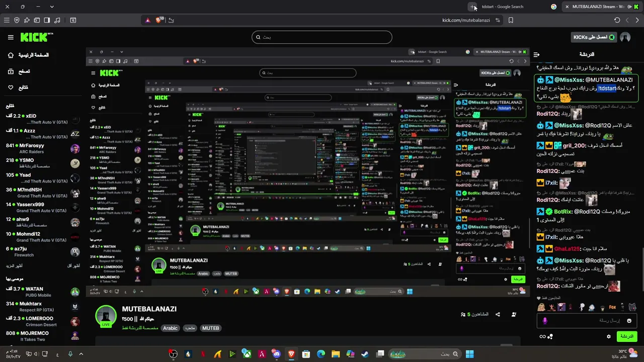Click the MUTEBALANAZI streamer avatar
The width and height of the screenshot is (644, 362).
[106, 316]
